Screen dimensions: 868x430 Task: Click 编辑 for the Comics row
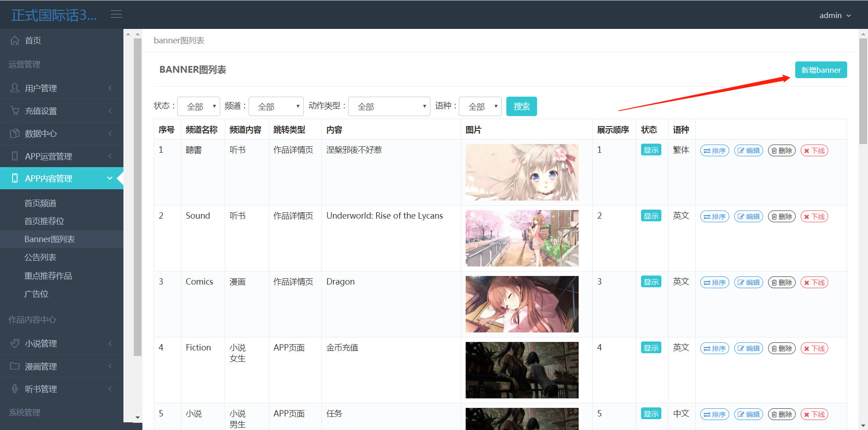point(749,282)
